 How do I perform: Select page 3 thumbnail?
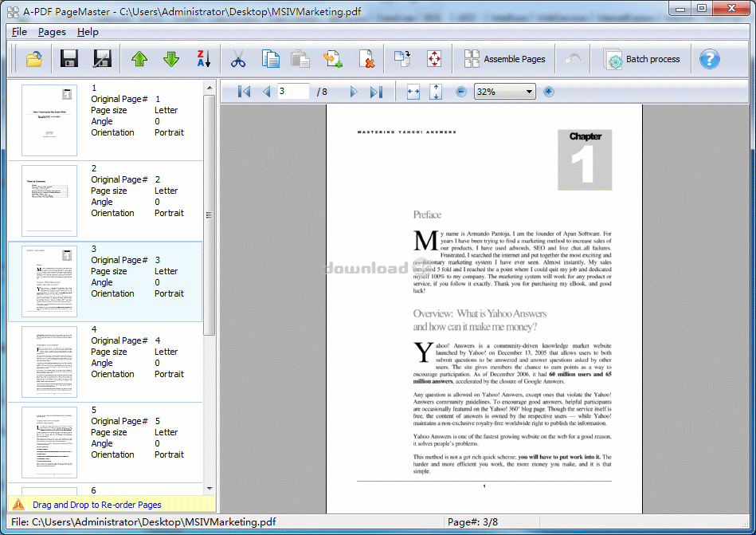coord(49,281)
